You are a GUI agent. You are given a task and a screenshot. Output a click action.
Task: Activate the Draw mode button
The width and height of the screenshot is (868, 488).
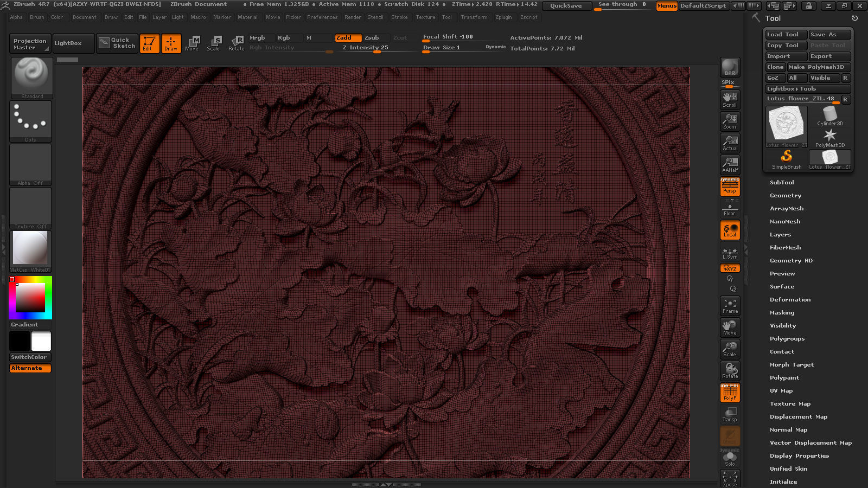(x=171, y=43)
